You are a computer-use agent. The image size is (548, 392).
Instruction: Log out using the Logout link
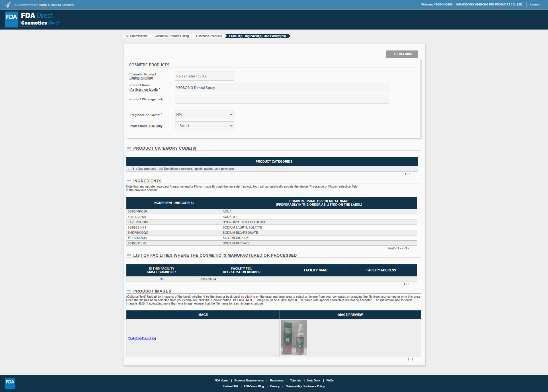(x=535, y=5)
